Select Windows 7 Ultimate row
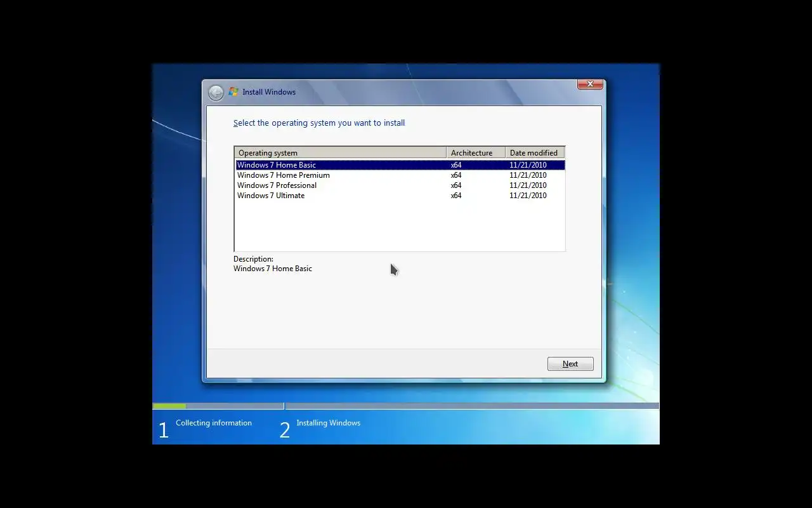 [400, 196]
